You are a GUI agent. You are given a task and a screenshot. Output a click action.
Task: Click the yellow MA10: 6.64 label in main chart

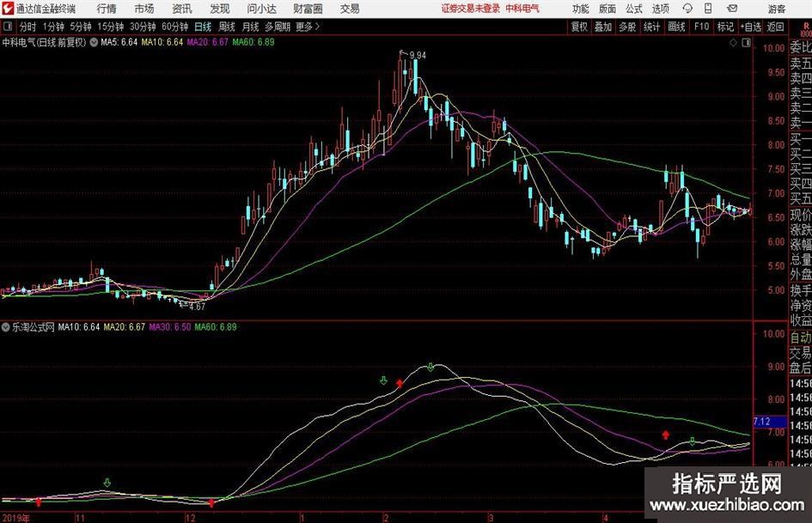[x=162, y=42]
